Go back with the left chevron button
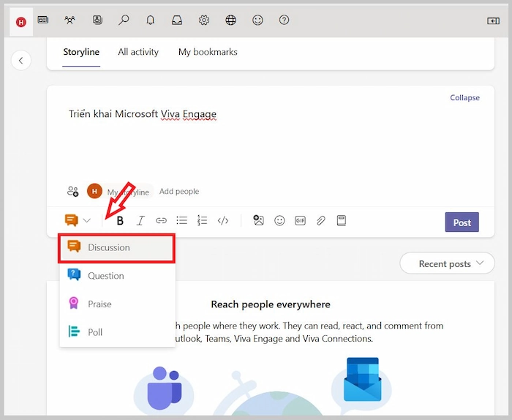 [21, 61]
